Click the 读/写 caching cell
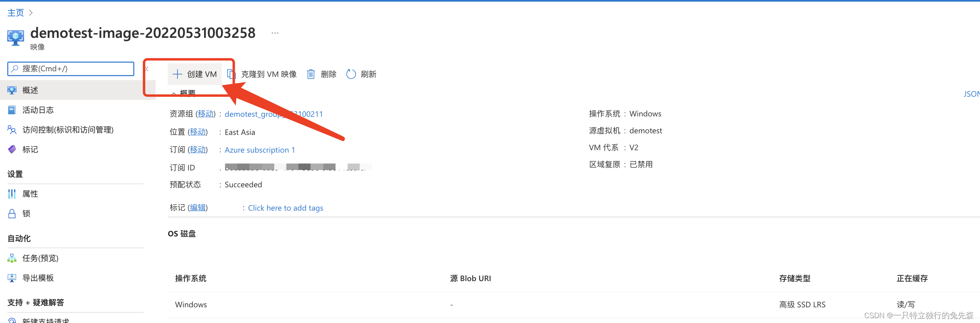The image size is (980, 323). tap(906, 304)
